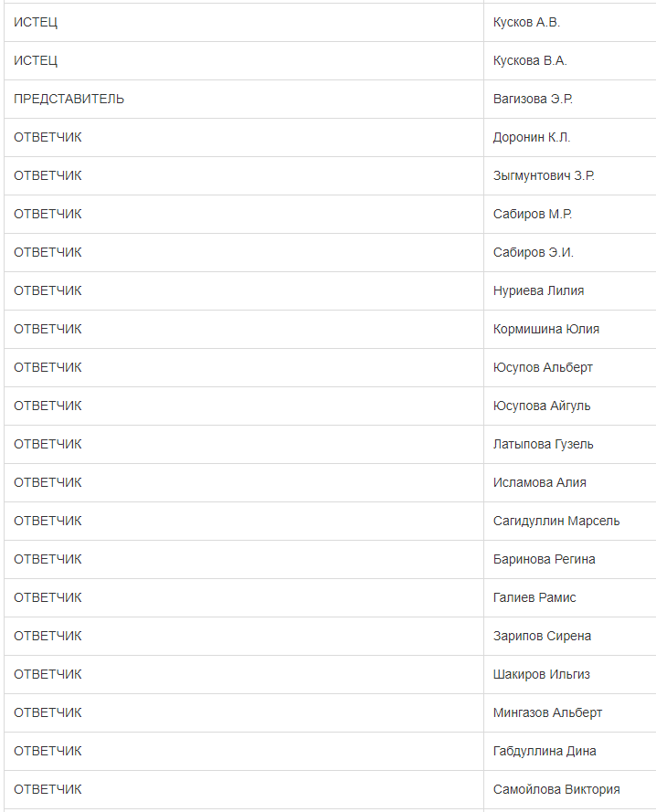Image resolution: width=656 pixels, height=812 pixels.
Task: Click the name Сабиров М.Р.
Action: [533, 214]
